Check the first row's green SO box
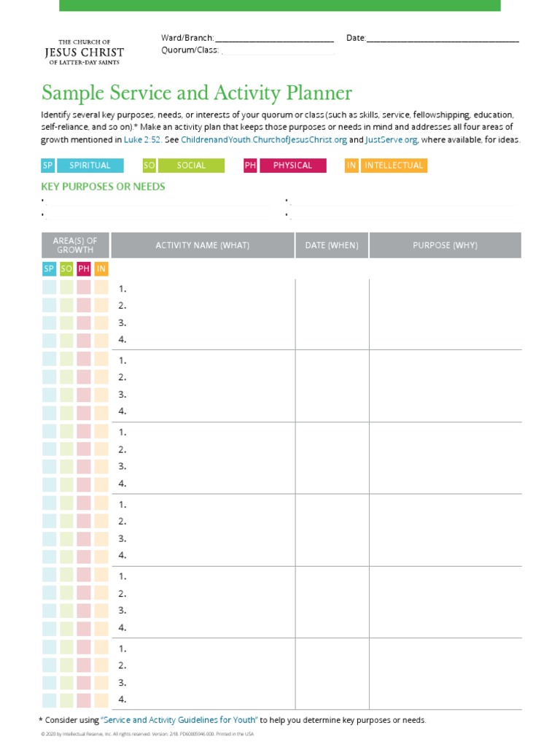 pyautogui.click(x=66, y=288)
